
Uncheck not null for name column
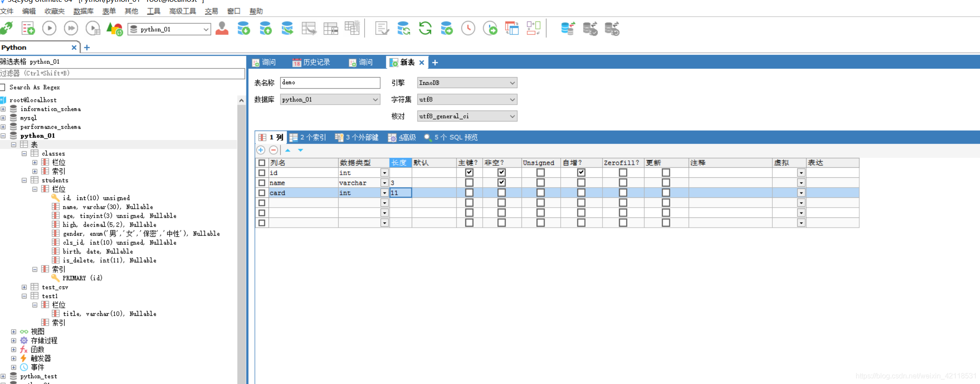pyautogui.click(x=501, y=183)
